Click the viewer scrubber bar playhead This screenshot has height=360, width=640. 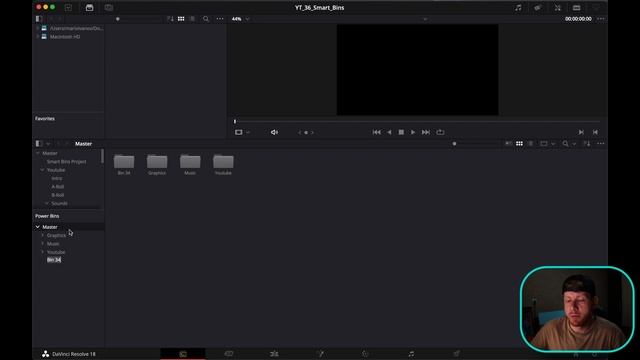[x=235, y=121]
